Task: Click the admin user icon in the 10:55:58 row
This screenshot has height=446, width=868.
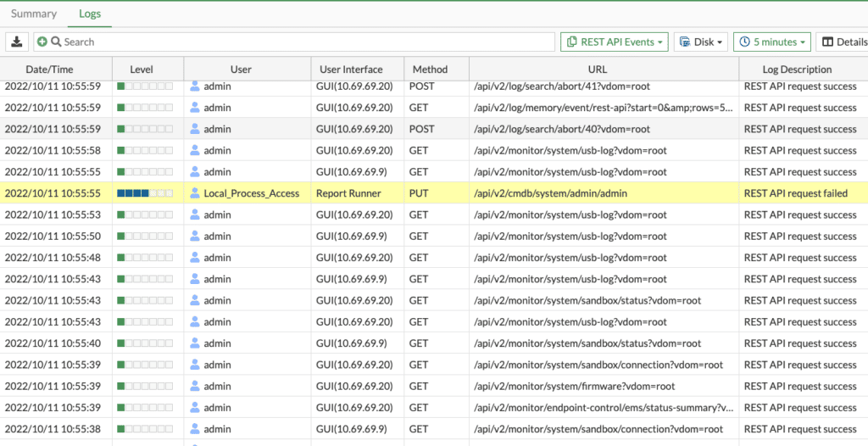Action: pos(195,150)
